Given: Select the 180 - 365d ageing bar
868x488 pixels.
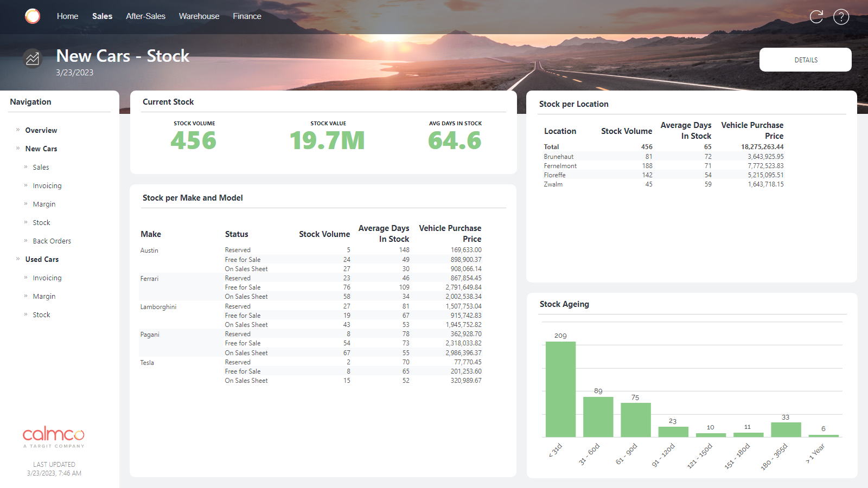Looking at the screenshot, I should pyautogui.click(x=786, y=429).
